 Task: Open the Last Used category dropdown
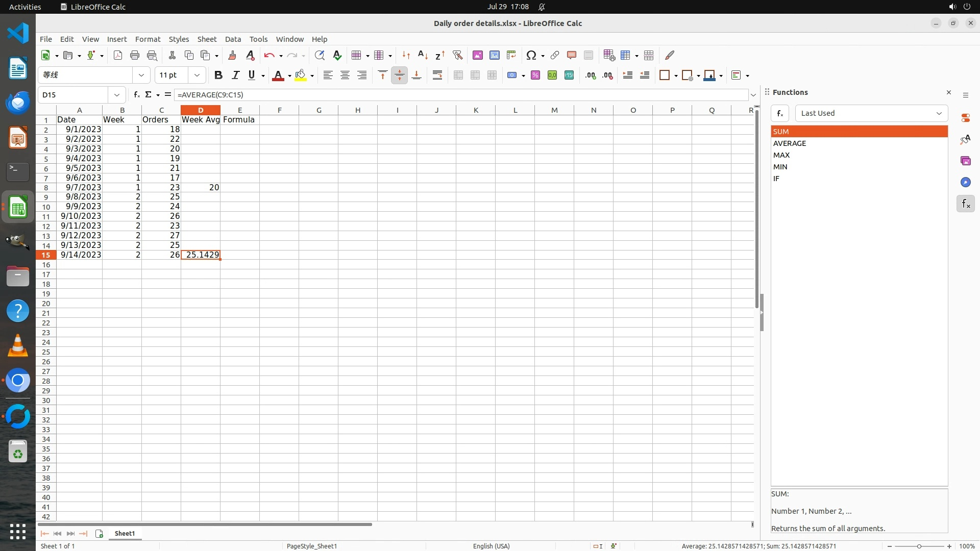point(871,113)
